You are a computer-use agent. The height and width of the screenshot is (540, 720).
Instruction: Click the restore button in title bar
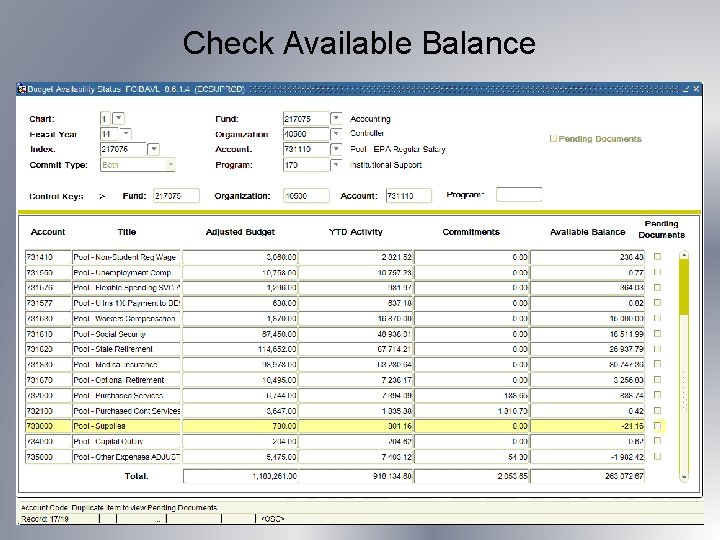point(686,89)
